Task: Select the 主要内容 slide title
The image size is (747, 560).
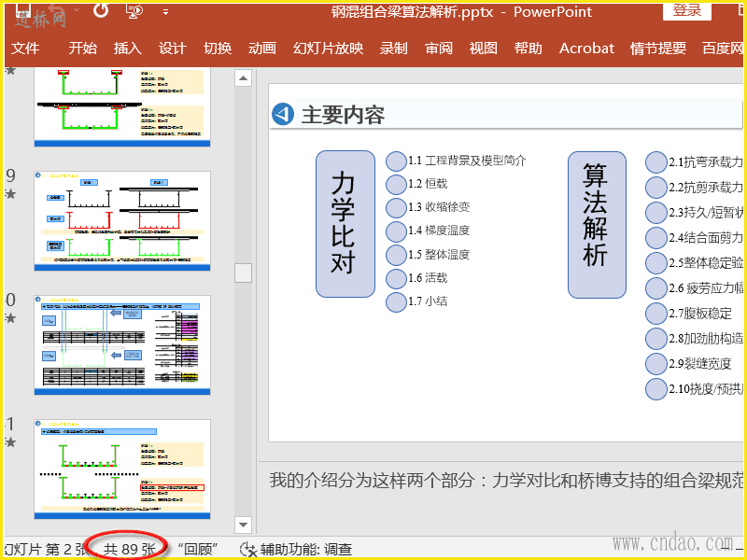Action: tap(343, 115)
